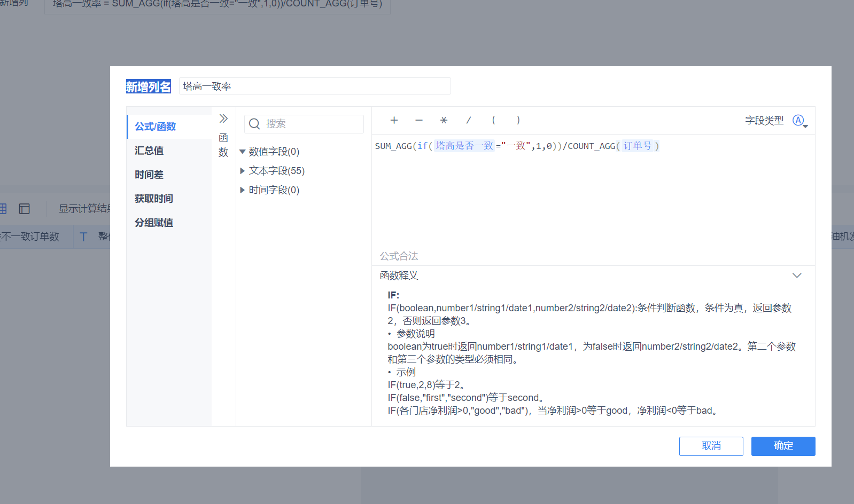Viewport: 854px width, 504px height.
Task: Insert the plus operator into formula
Action: point(394,120)
